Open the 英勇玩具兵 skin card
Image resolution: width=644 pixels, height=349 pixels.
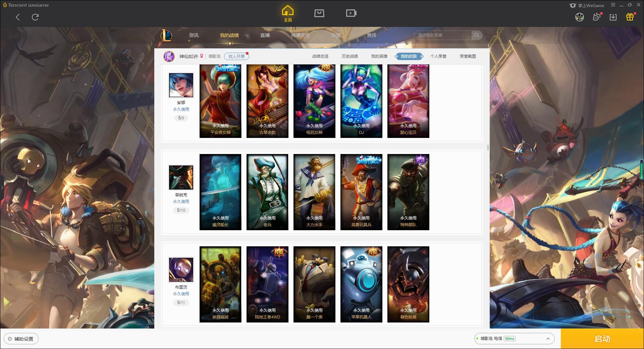click(361, 192)
